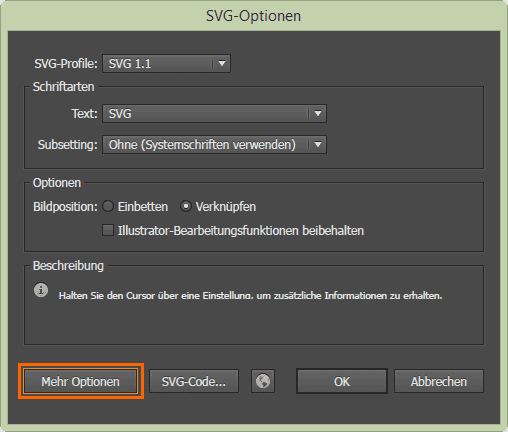Open the Text font type dropdown

coord(214,114)
